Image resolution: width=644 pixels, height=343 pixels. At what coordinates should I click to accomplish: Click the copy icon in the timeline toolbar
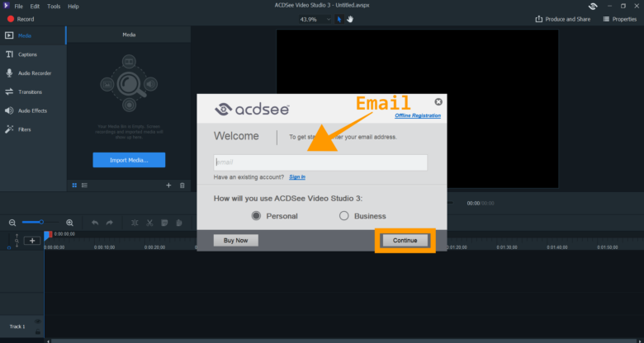(x=164, y=223)
